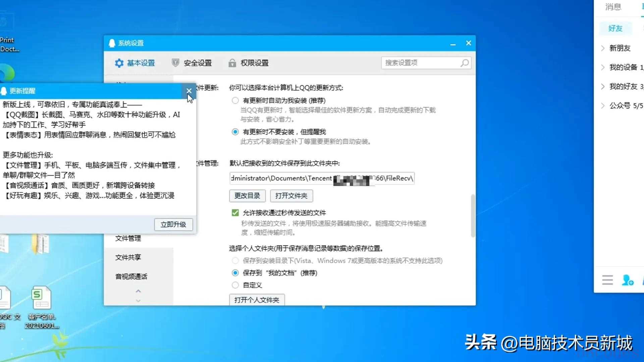Click the 权限设置 lock icon

[232, 63]
